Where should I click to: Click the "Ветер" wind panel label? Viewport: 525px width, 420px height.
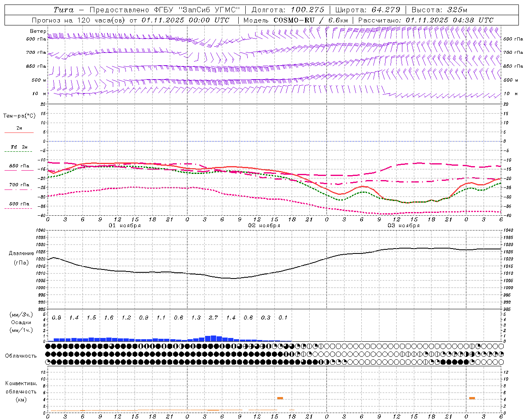click(x=38, y=31)
